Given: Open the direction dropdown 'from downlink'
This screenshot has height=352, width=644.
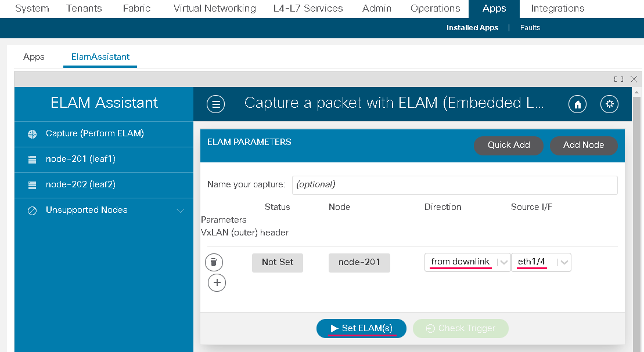Looking at the screenshot, I should [467, 262].
